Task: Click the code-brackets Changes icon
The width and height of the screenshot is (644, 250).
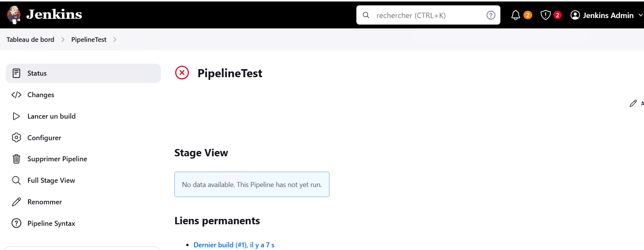Action: pyautogui.click(x=16, y=95)
